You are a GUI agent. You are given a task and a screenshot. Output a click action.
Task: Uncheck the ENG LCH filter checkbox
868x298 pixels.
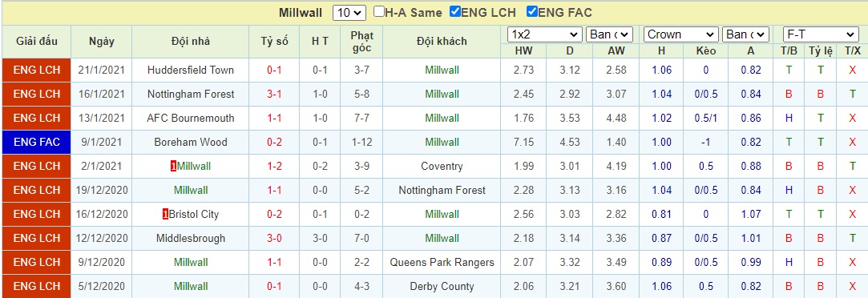(x=455, y=11)
